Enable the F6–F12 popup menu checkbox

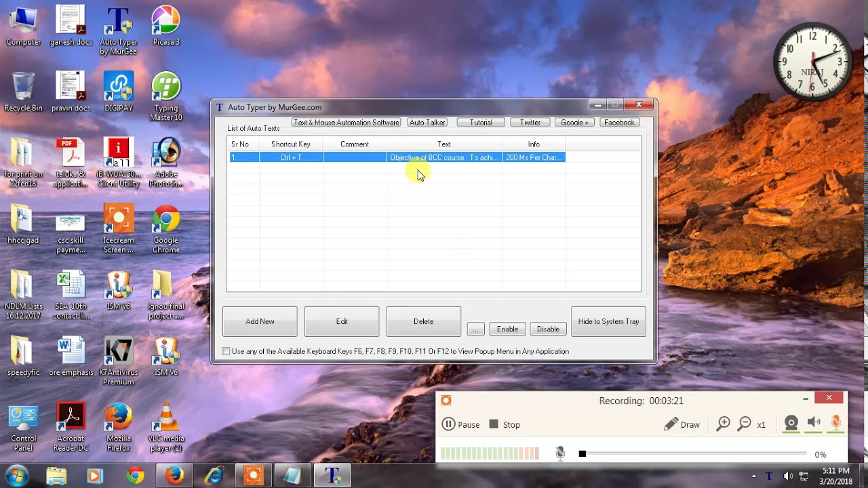click(226, 351)
